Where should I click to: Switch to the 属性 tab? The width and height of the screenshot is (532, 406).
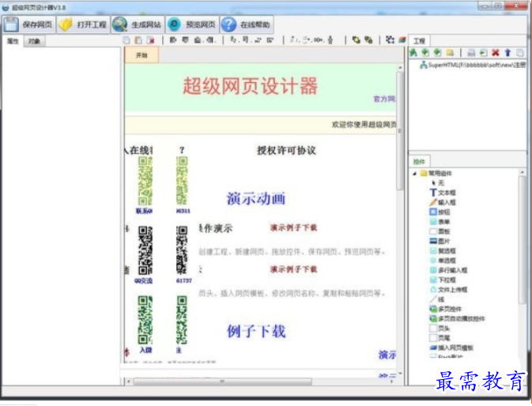[x=13, y=41]
